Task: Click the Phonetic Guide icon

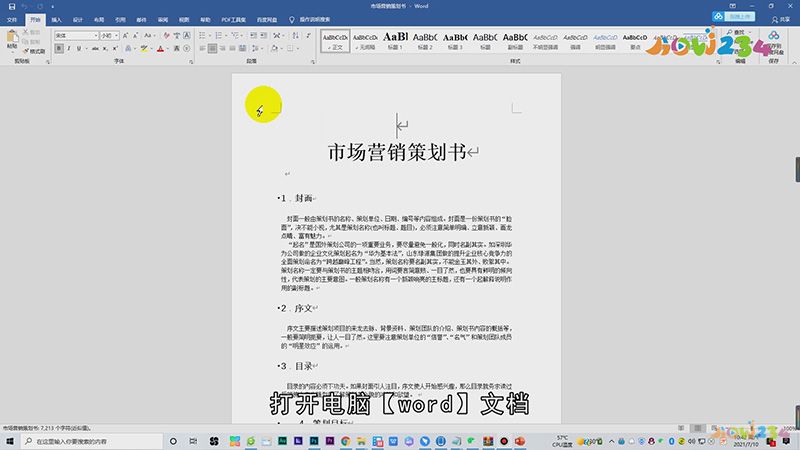Action: click(x=177, y=35)
